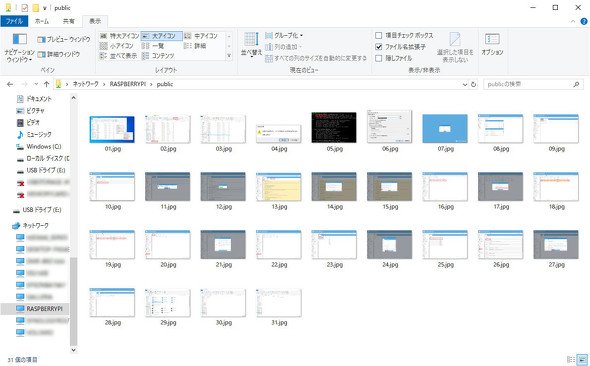Click RASPBERRYPI in the address bar

click(128, 84)
